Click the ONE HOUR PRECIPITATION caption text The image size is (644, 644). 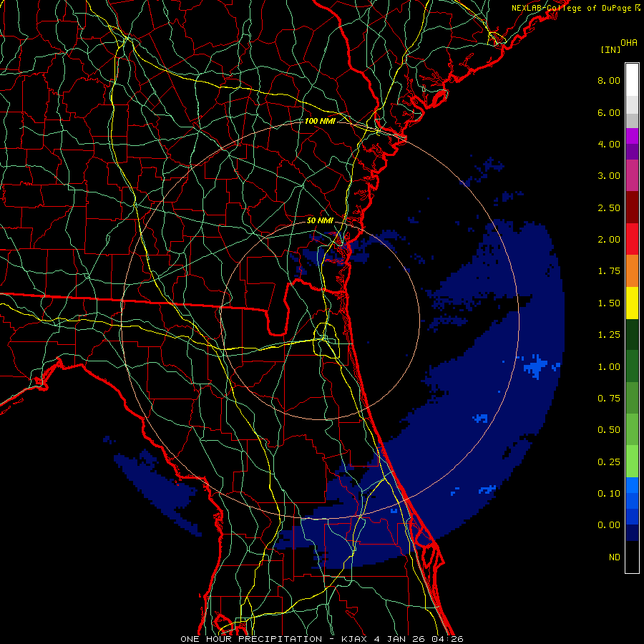pyautogui.click(x=251, y=639)
